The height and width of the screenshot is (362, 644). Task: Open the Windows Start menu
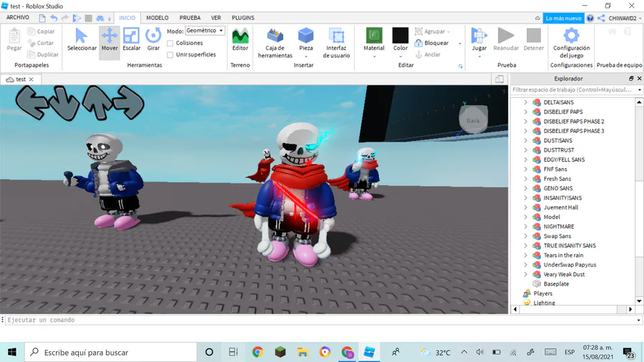[12, 352]
